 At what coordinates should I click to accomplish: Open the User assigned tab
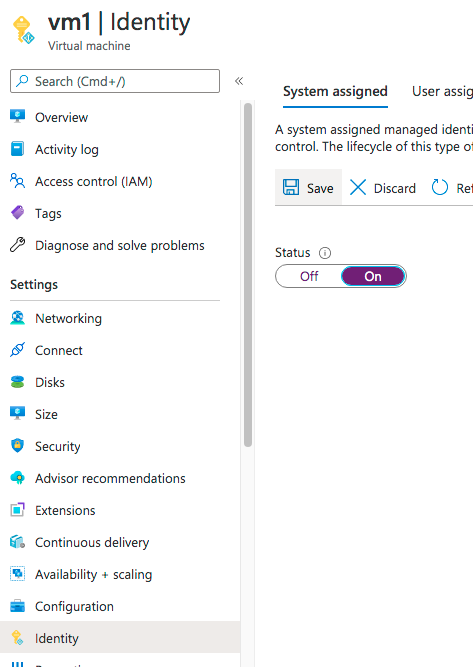tap(442, 91)
